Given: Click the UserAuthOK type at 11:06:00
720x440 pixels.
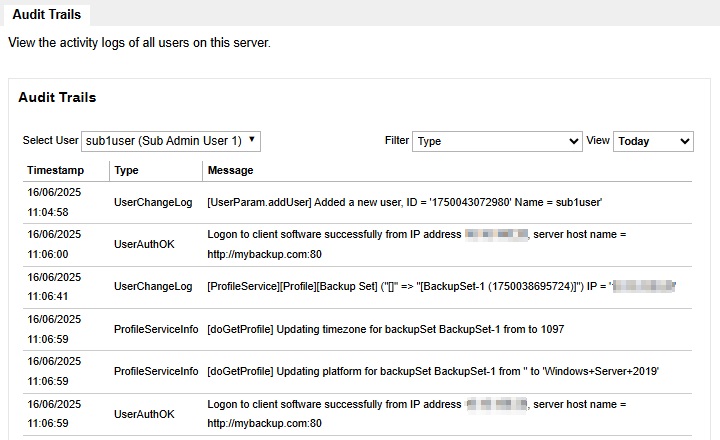Looking at the screenshot, I should pos(144,244).
